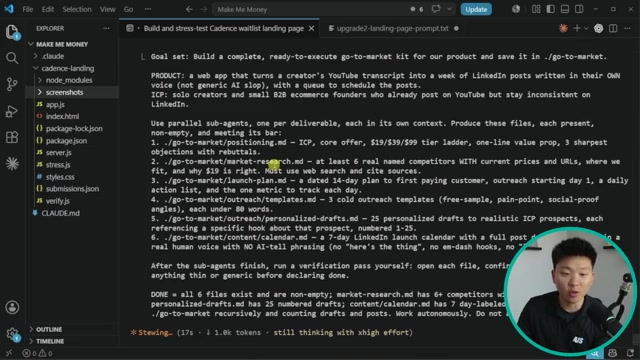
Task: Click the remote window status bar icon
Action: point(9,353)
